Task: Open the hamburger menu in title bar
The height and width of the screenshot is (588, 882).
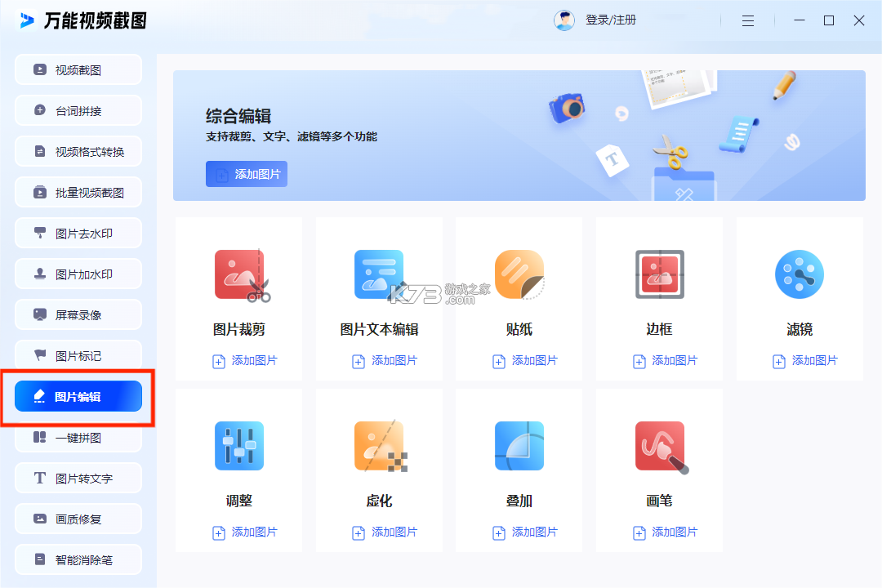Action: (747, 20)
